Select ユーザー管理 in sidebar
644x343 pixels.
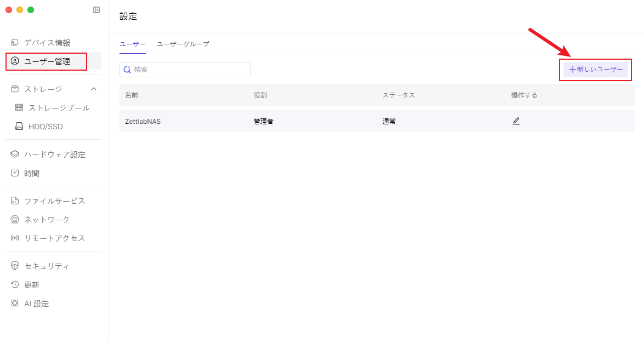(x=47, y=61)
